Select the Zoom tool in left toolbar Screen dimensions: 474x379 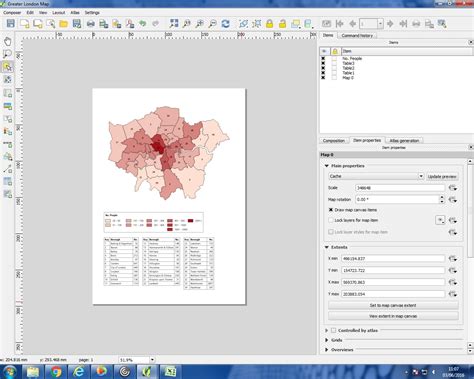click(7, 54)
